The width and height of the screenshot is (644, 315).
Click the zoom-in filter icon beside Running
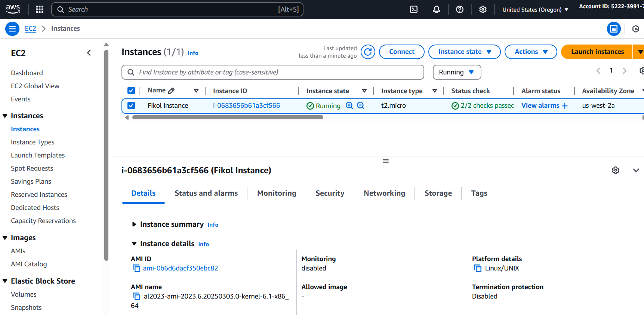point(349,105)
